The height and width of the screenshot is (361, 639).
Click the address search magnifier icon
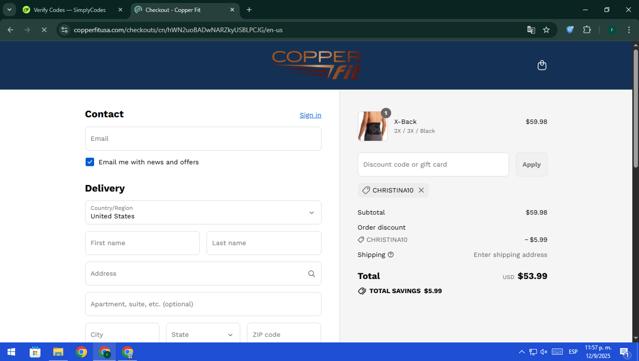[x=311, y=274]
